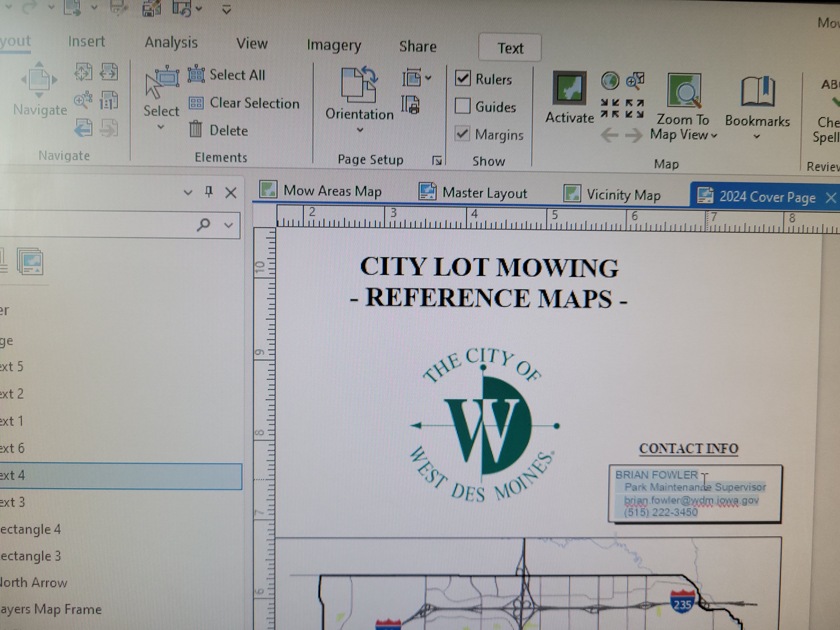Close the 2024 Cover Page tab
The width and height of the screenshot is (840, 630).
click(x=831, y=198)
